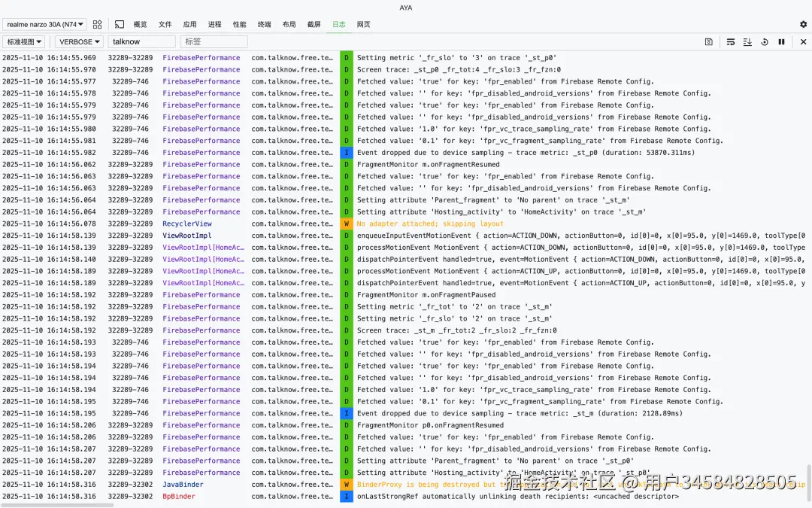Click timestamp '16:14:55.981' in the log
Image resolution: width=812 pixels, height=508 pixels.
71,141
